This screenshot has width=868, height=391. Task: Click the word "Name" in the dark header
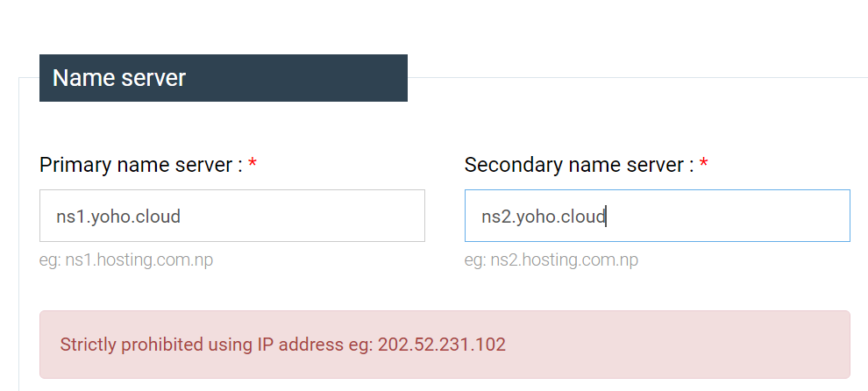coord(77,78)
